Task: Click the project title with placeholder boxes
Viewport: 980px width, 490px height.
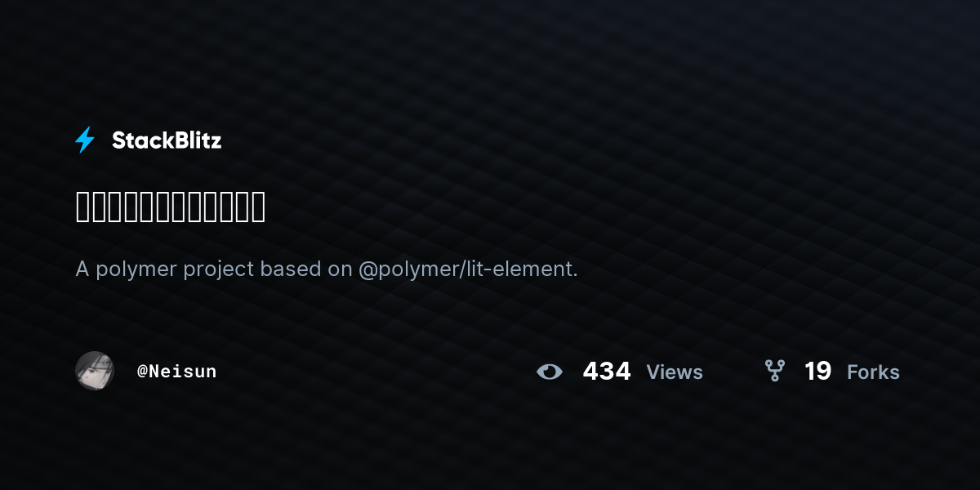Action: (x=171, y=207)
